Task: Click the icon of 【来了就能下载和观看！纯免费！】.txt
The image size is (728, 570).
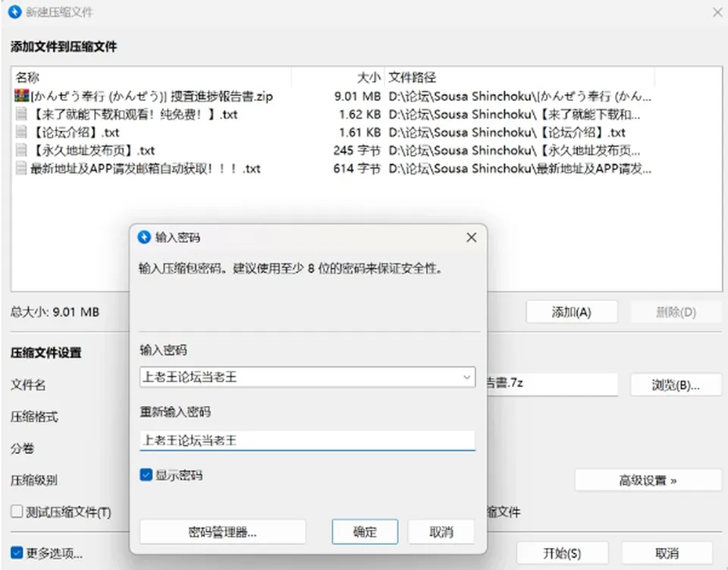Action: (21, 115)
